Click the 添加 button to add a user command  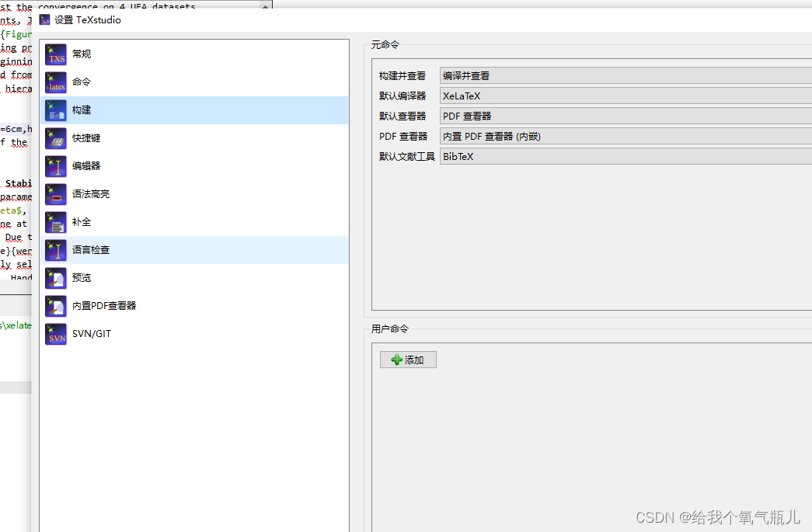tap(407, 359)
